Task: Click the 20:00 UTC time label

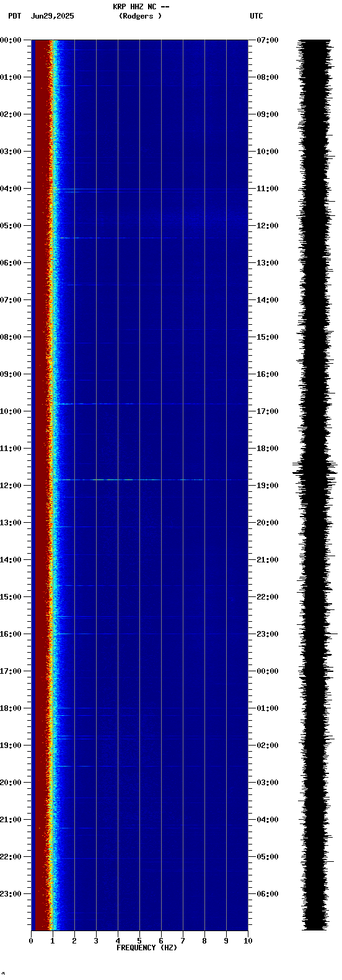Action: 268,523
